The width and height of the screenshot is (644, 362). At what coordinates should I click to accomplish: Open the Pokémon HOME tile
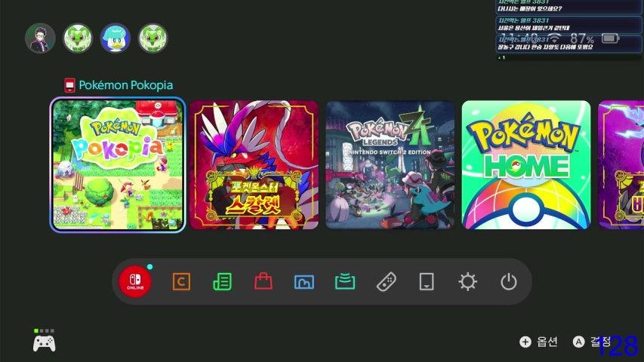coord(526,164)
